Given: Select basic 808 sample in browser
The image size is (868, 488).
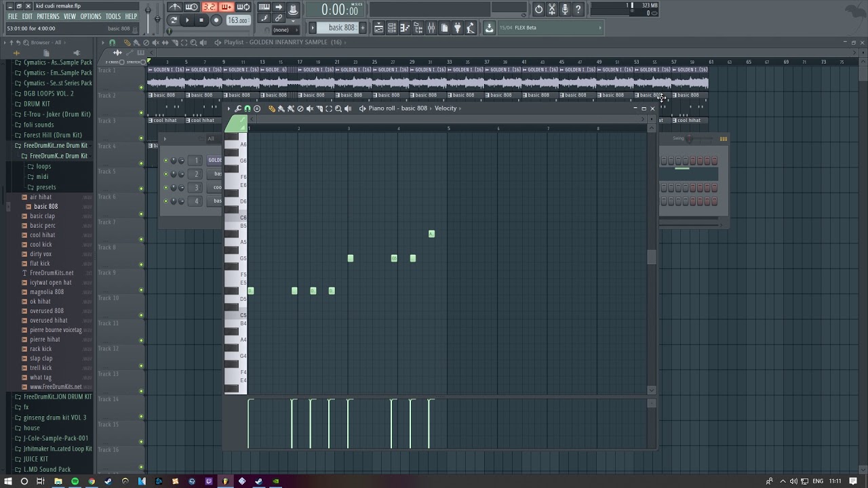Looking at the screenshot, I should 45,207.
